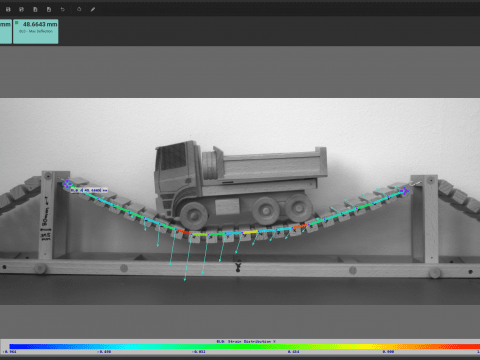Click the blank page new document icon
Viewport: 480px width, 360px height.
[35, 9]
